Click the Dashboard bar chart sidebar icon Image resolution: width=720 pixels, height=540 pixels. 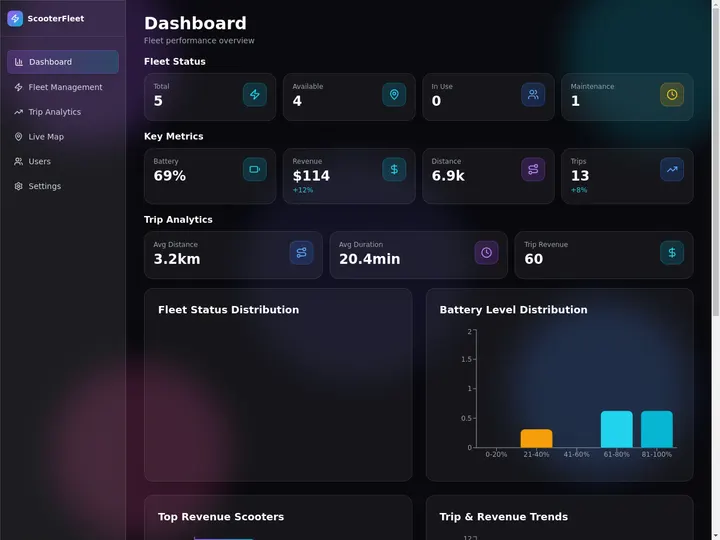pos(19,62)
